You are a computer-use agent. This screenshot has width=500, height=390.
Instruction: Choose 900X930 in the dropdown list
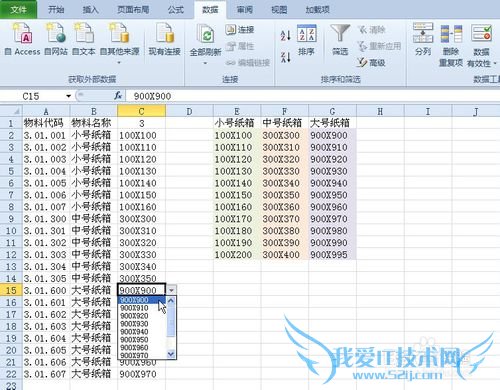pyautogui.click(x=142, y=324)
